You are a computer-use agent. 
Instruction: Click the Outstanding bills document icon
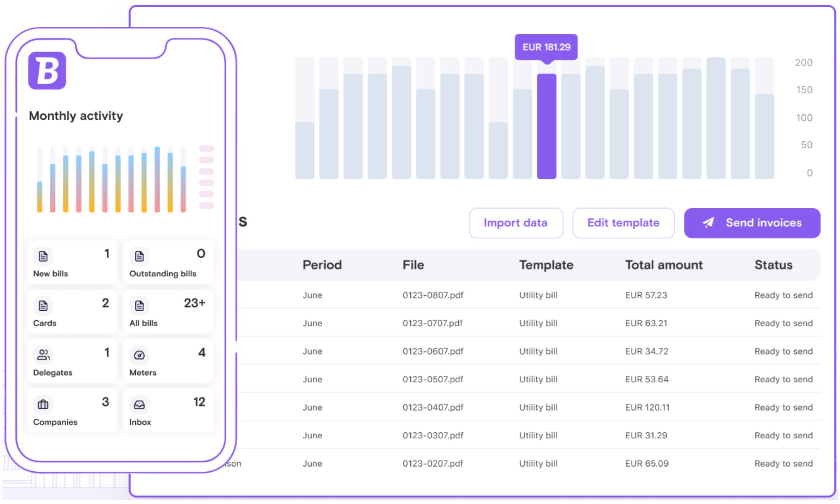139,256
